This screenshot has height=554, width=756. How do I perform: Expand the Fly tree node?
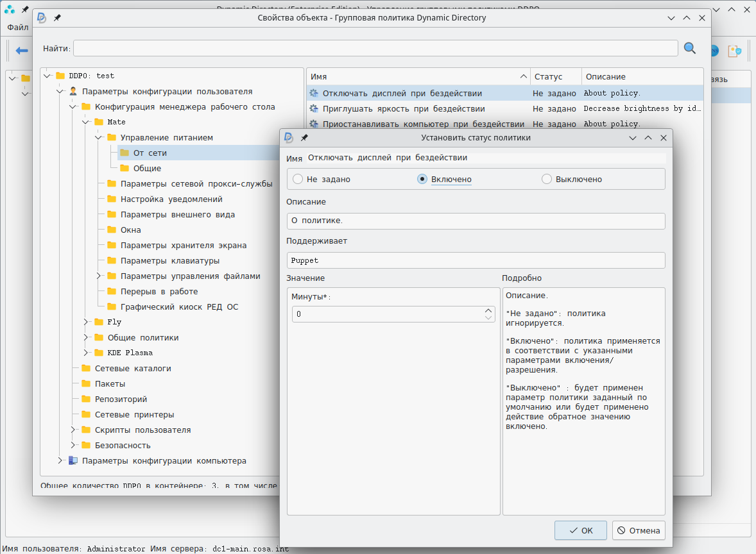86,322
